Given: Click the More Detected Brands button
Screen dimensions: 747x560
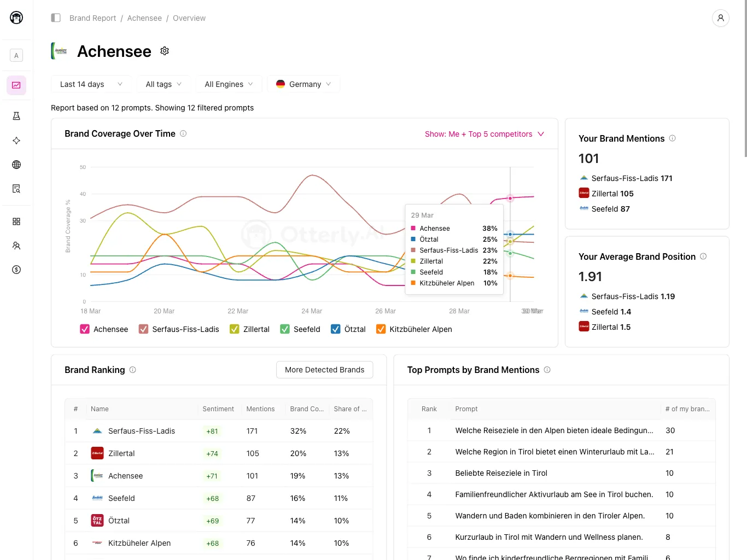Looking at the screenshot, I should (x=324, y=370).
